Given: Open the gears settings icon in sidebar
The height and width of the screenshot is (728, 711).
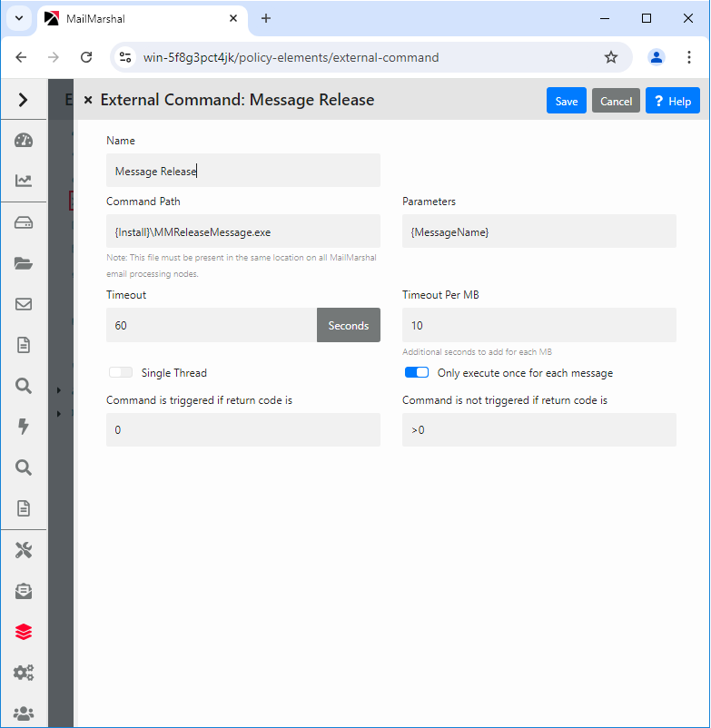Looking at the screenshot, I should (x=24, y=673).
